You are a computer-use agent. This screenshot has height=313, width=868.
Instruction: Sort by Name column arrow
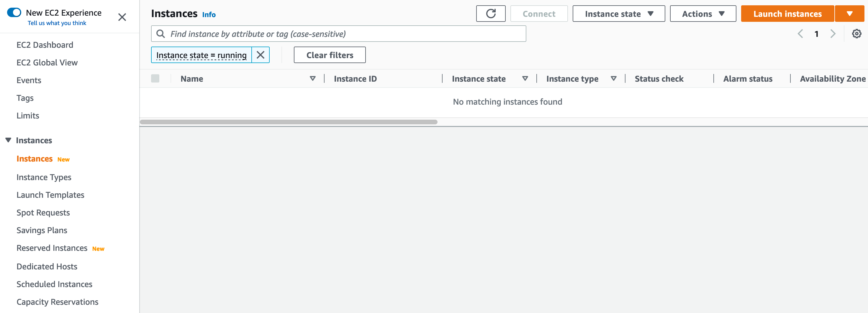[x=312, y=78]
